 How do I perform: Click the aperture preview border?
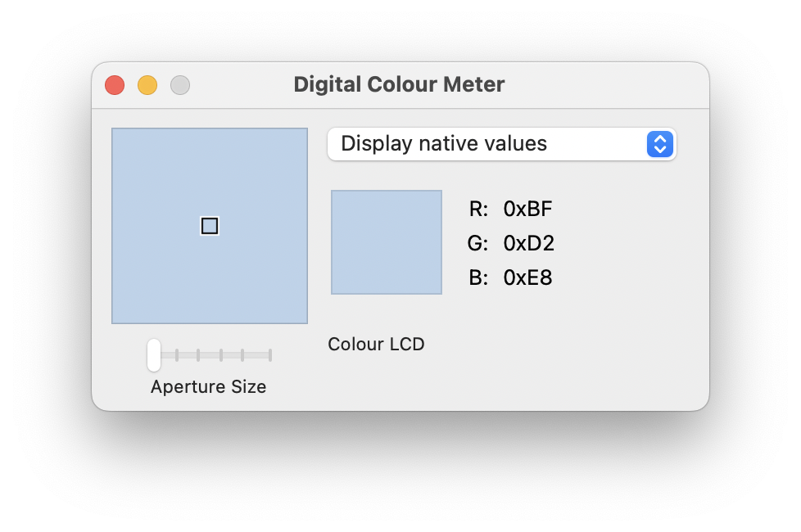coord(209,128)
